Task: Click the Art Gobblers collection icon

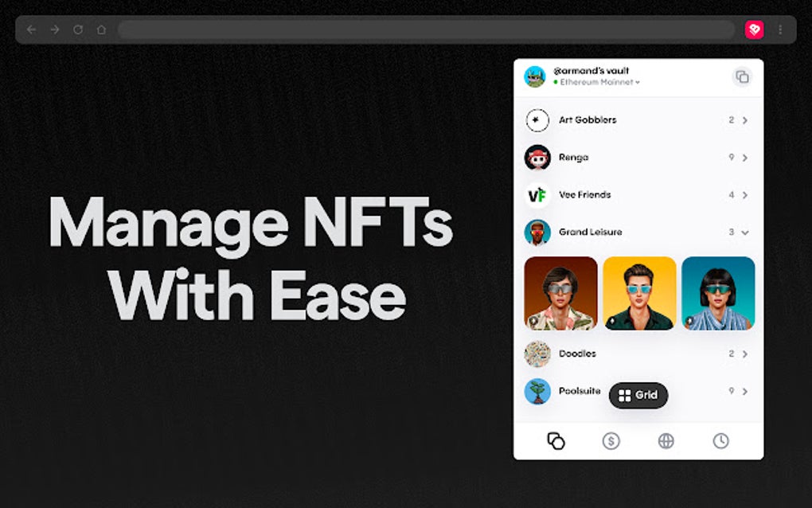Action: [x=537, y=119]
